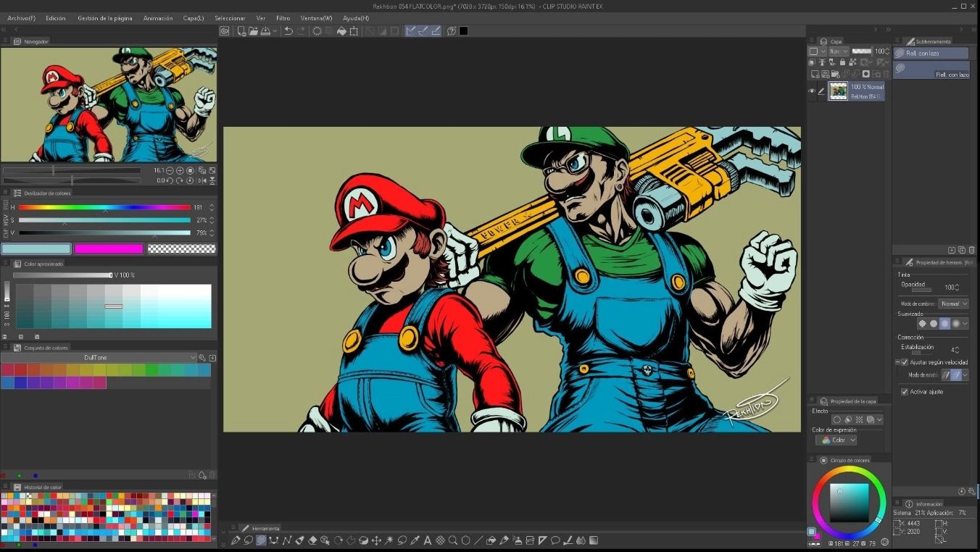Click the 'Historial de color' panel tab

(38, 487)
